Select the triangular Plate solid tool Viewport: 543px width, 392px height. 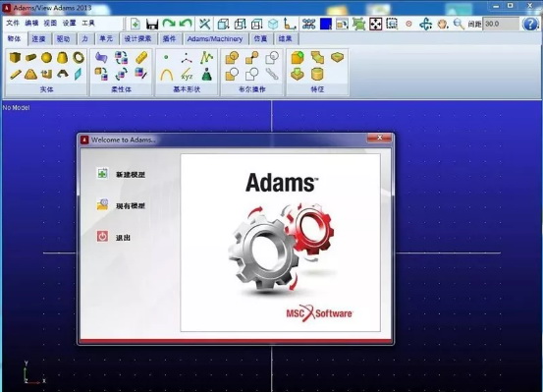click(30, 74)
